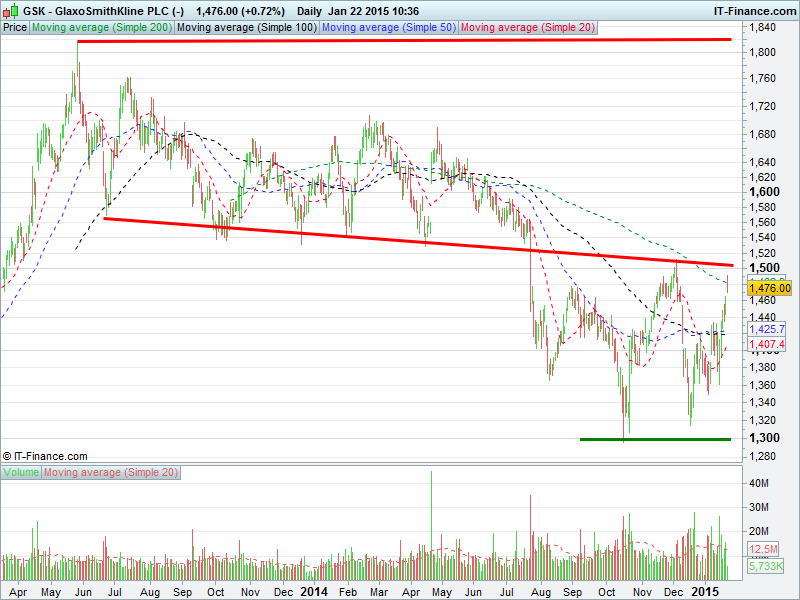Click the 1,760 price axis label
Image resolution: width=800 pixels, height=600 pixels.
click(x=762, y=78)
